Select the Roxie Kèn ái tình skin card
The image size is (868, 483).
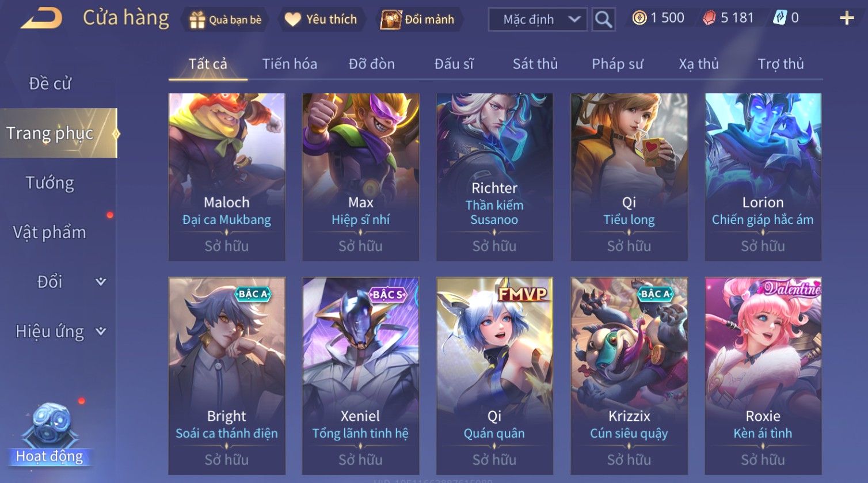763,376
